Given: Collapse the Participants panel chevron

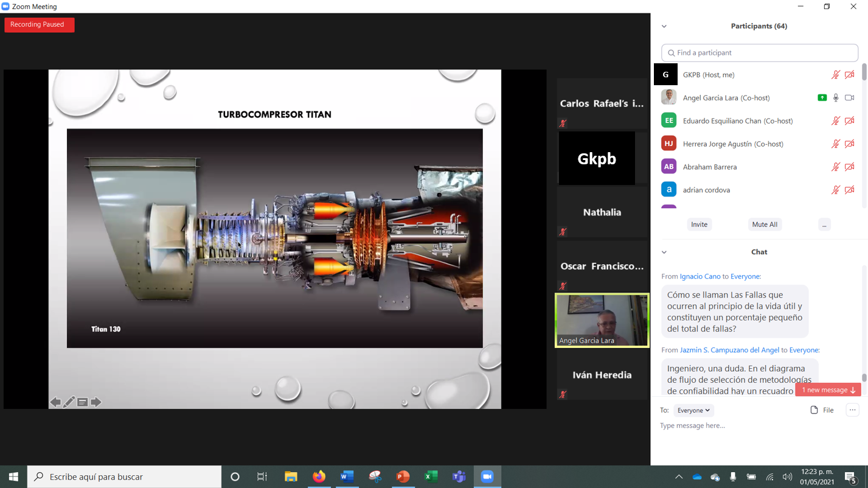Looking at the screenshot, I should tap(664, 26).
